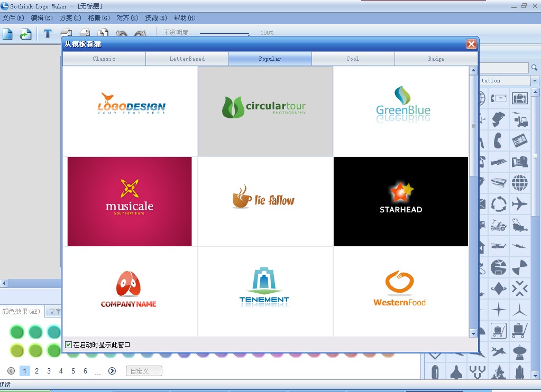
Task: Switch to the Badge templates tab
Action: tap(436, 59)
